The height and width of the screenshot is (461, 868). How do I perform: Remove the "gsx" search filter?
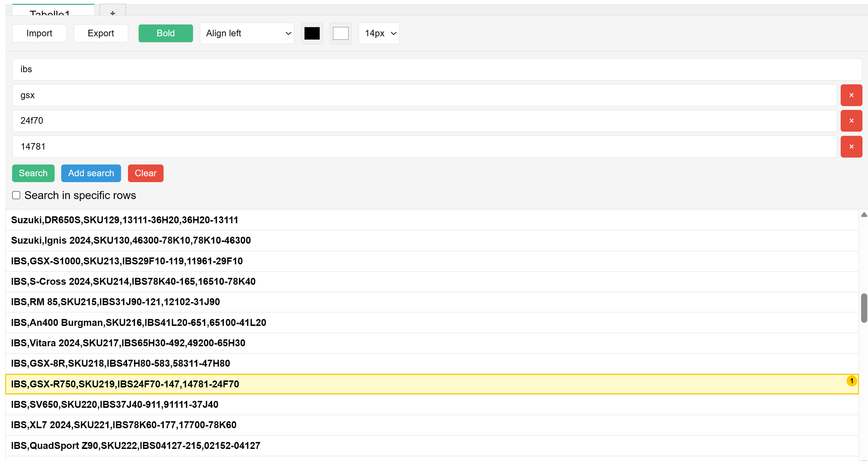tap(851, 95)
